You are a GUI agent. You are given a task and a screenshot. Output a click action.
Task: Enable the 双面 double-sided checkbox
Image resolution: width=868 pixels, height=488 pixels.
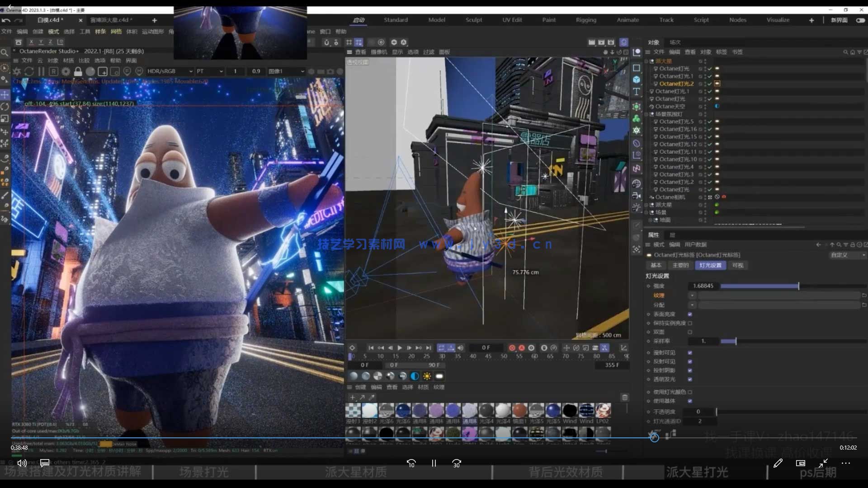tap(690, 332)
